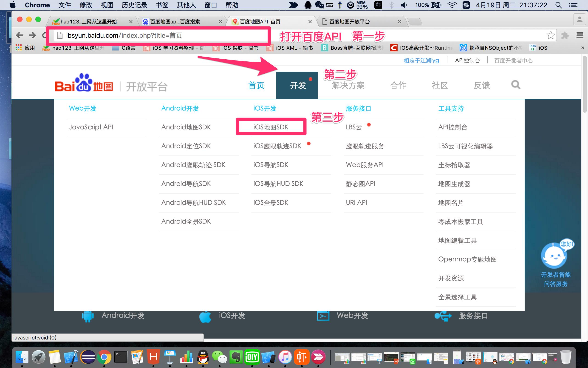Open a new tab button
Screen dimensions: 588x368
click(x=415, y=22)
